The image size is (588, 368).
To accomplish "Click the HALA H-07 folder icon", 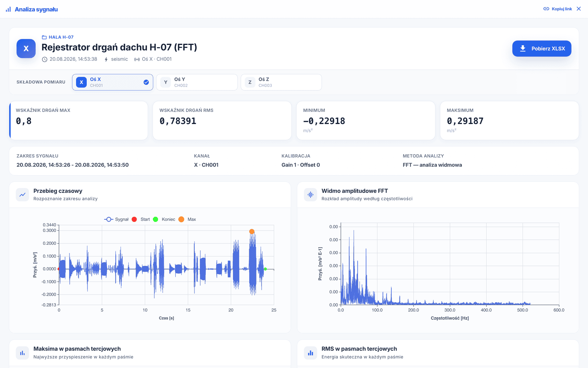I will pos(44,37).
